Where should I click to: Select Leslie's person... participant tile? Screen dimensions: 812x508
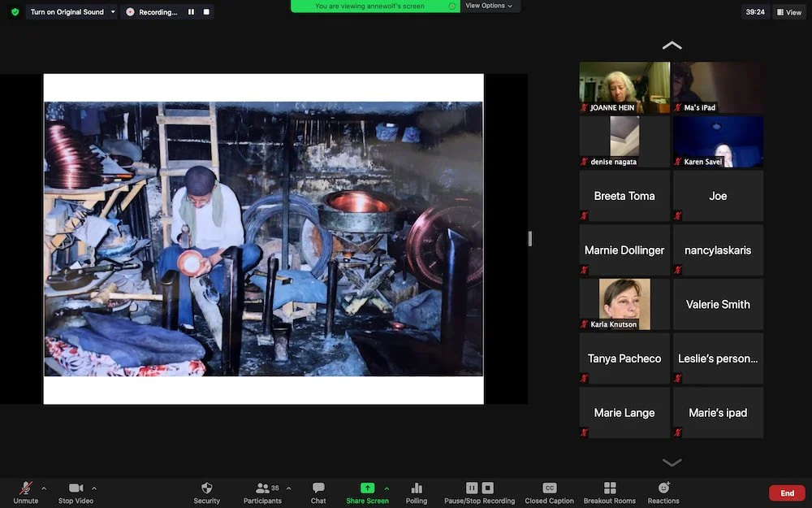coord(718,358)
